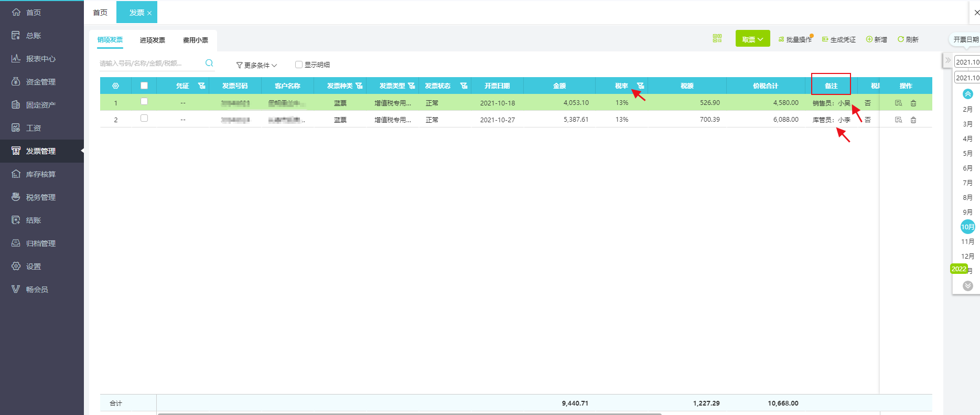The width and height of the screenshot is (980, 415).
Task: Click the search magnifier icon
Action: click(209, 63)
